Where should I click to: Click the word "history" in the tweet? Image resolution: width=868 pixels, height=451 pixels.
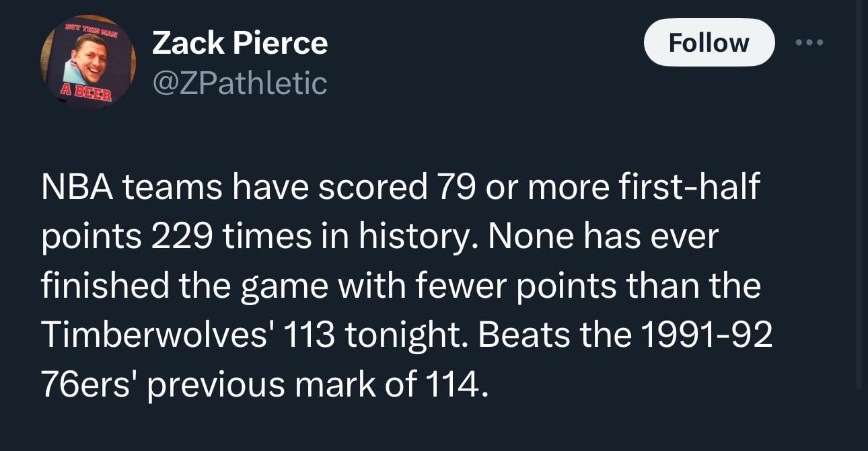(412, 236)
